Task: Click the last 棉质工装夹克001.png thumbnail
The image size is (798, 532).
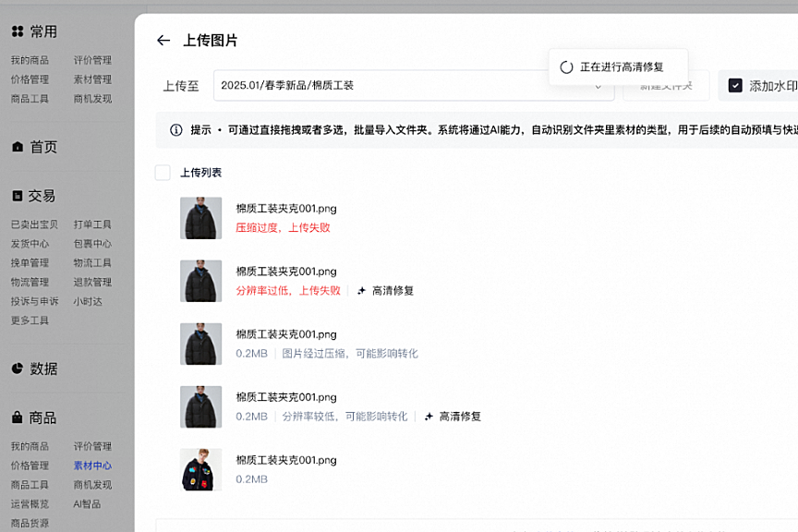Action: coord(200,468)
